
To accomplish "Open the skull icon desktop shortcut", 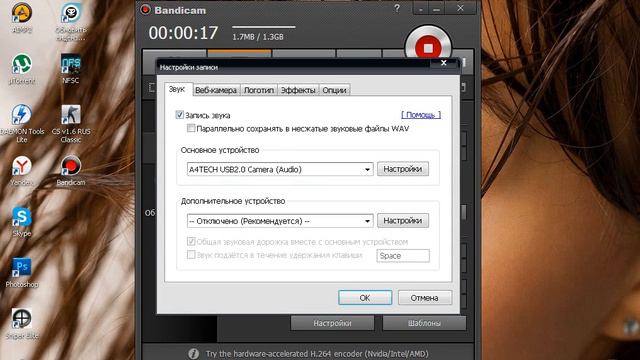I will (x=71, y=22).
